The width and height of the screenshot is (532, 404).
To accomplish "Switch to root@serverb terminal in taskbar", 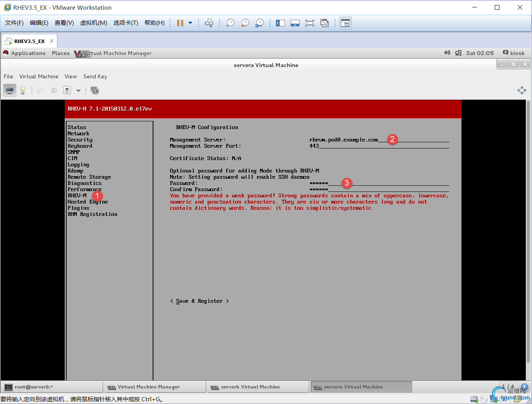I will [52, 387].
